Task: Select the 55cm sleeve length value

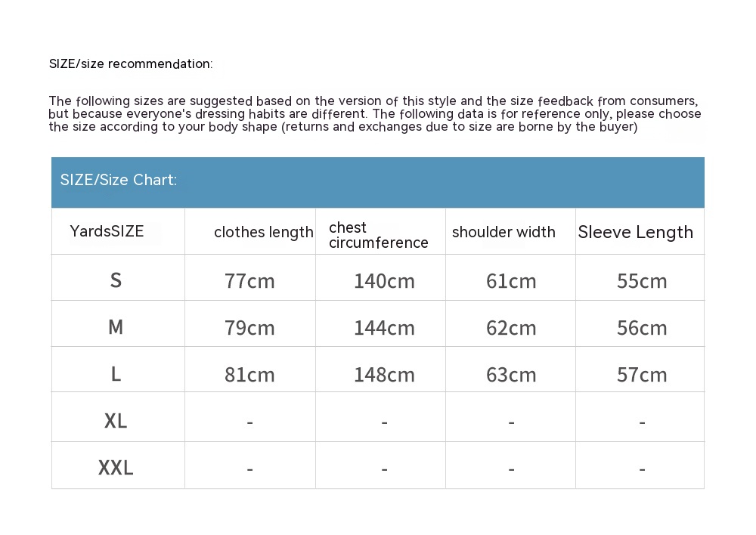Action: [x=642, y=281]
